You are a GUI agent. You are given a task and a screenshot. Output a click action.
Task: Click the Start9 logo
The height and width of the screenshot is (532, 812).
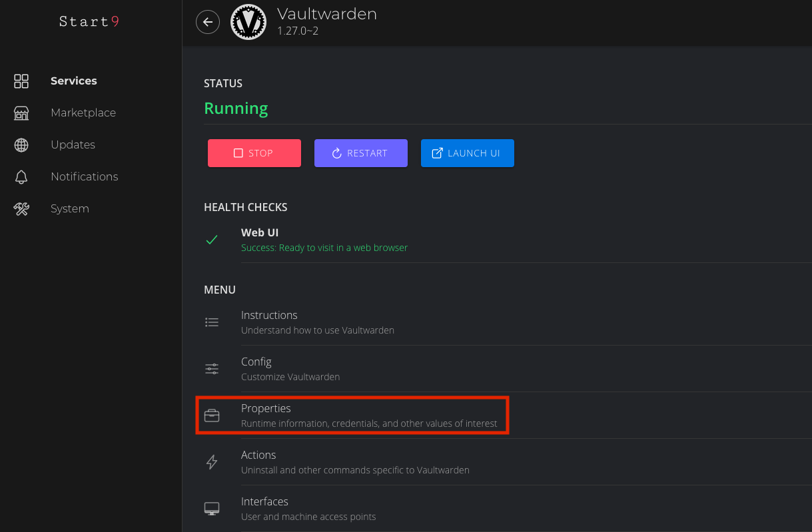pyautogui.click(x=89, y=21)
